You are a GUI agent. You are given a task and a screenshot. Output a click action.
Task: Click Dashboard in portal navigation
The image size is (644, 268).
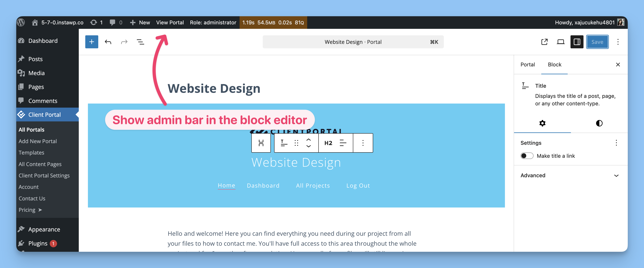coord(263,186)
